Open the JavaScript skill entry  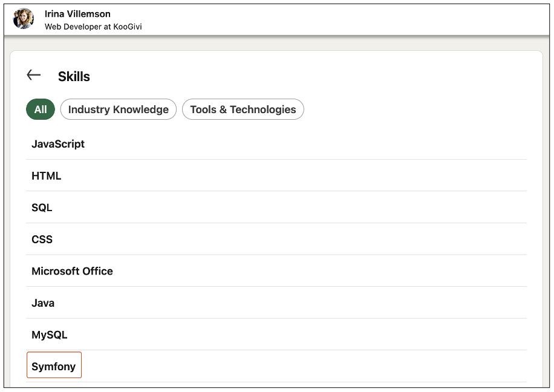(58, 144)
